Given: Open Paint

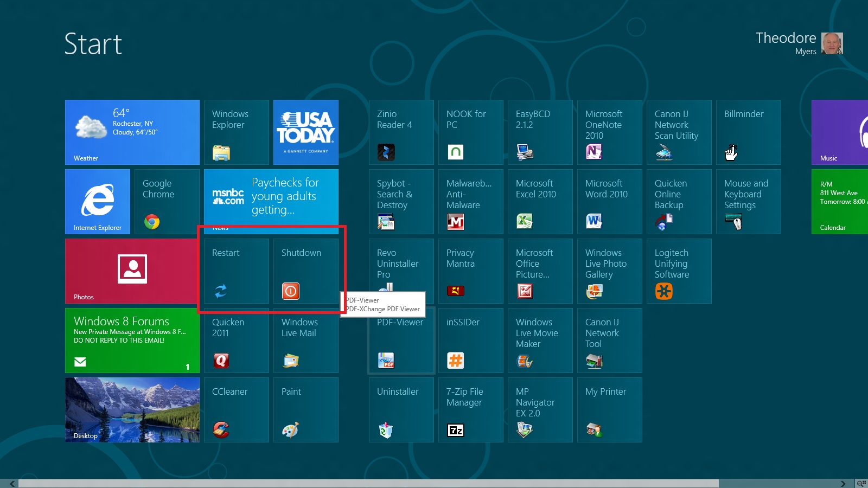Looking at the screenshot, I should point(305,410).
